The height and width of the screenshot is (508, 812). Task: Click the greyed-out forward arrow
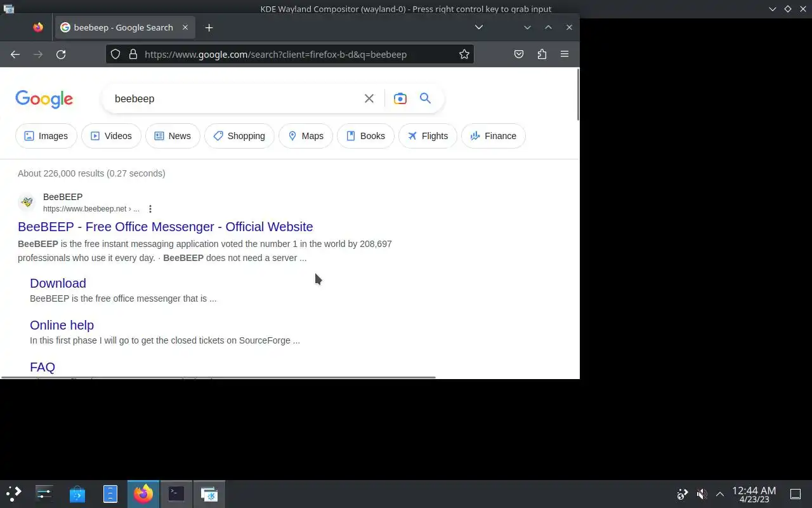click(38, 55)
